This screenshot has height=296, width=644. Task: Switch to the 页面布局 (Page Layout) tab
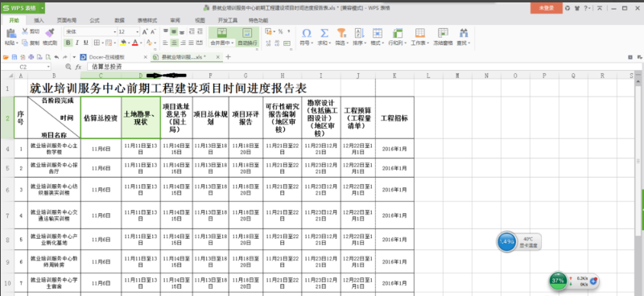pos(67,20)
